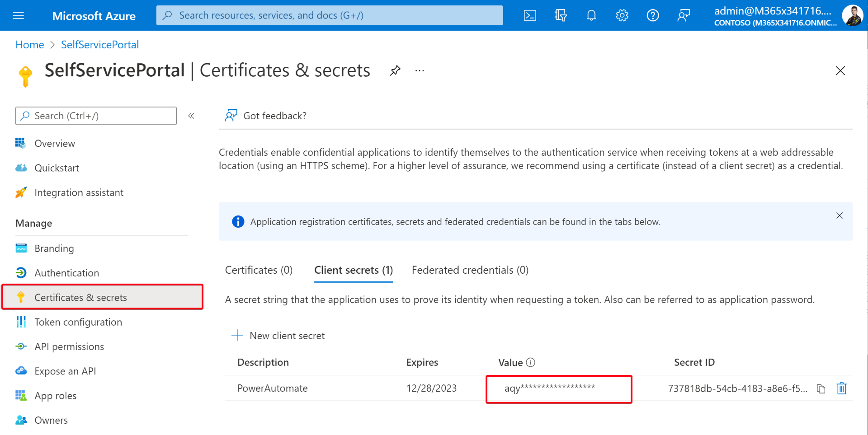Click the Got feedback? button
The width and height of the screenshot is (868, 435).
click(266, 116)
